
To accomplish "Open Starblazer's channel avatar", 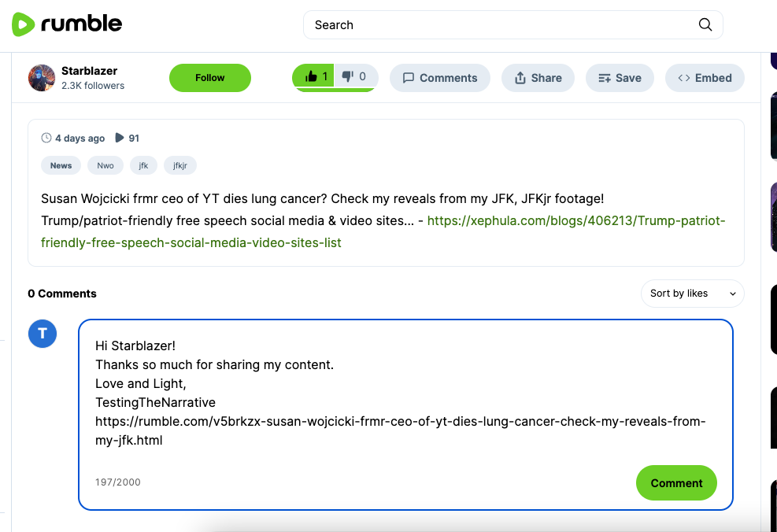I will tap(42, 78).
